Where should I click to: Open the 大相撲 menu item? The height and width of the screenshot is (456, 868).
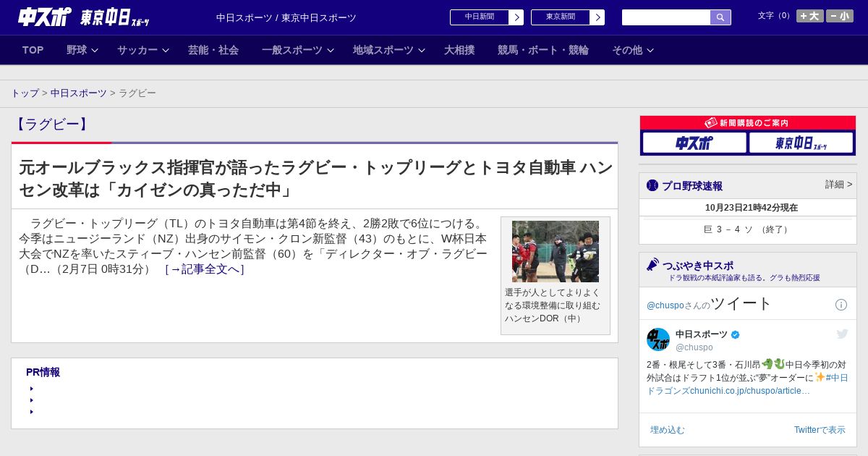459,50
